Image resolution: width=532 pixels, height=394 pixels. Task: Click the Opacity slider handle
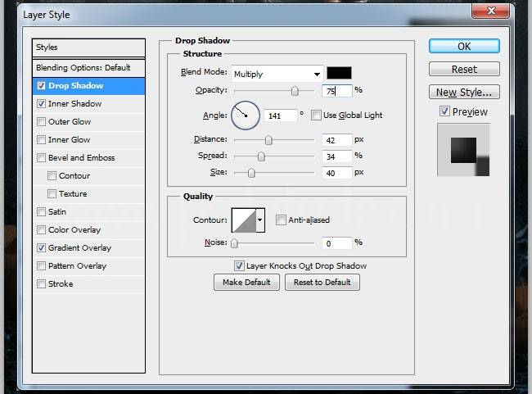(295, 91)
